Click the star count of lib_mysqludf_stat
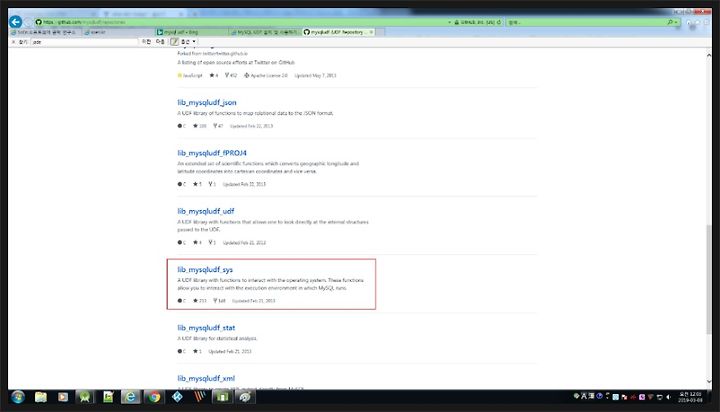Image resolution: width=720 pixels, height=412 pixels. pos(197,351)
